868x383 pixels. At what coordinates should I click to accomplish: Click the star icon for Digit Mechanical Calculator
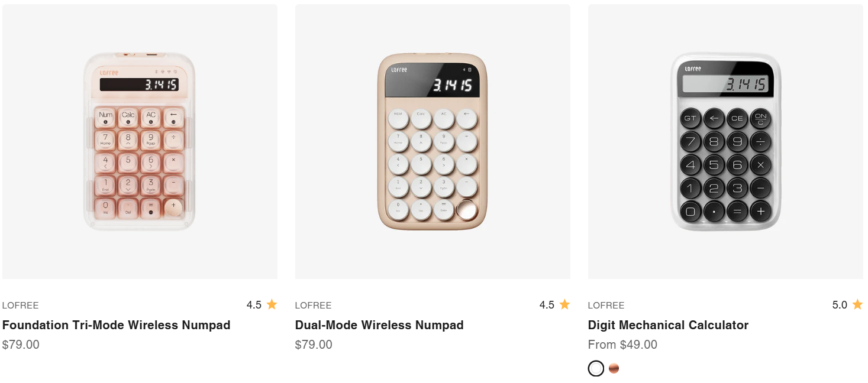coord(857,304)
